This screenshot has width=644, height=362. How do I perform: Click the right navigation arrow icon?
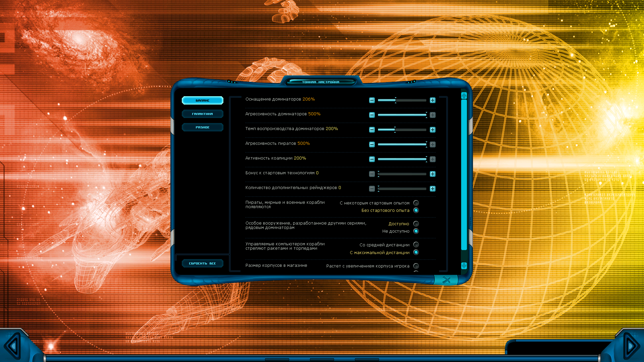click(631, 346)
